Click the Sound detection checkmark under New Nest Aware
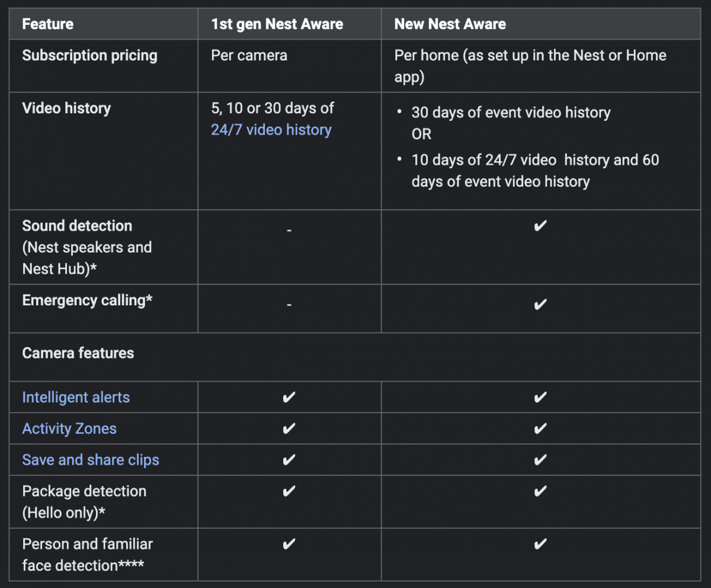711x588 pixels. click(540, 226)
